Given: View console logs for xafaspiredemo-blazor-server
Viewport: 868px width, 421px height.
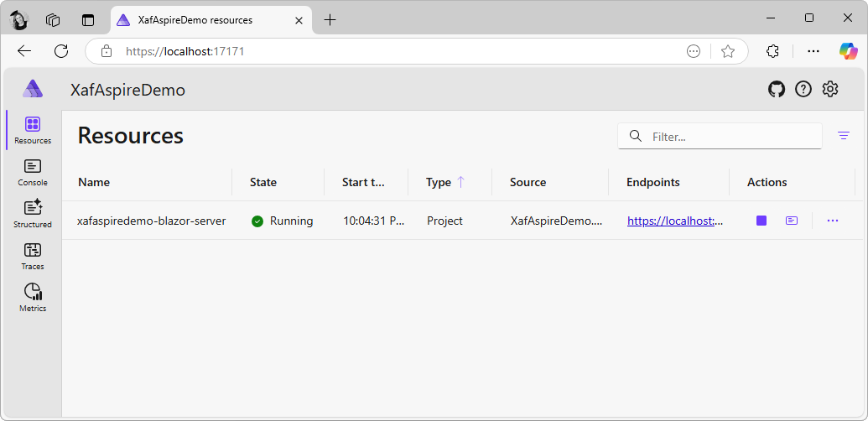Looking at the screenshot, I should click(792, 221).
